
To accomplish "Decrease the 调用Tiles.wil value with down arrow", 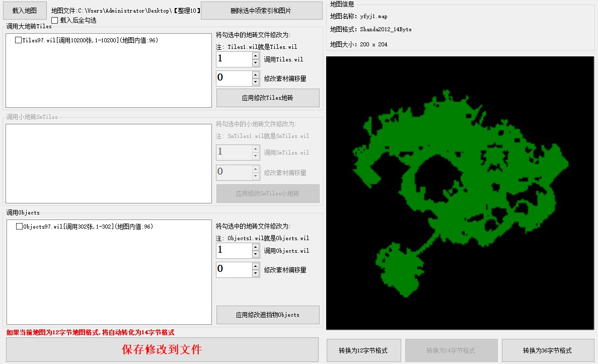I will [256, 63].
